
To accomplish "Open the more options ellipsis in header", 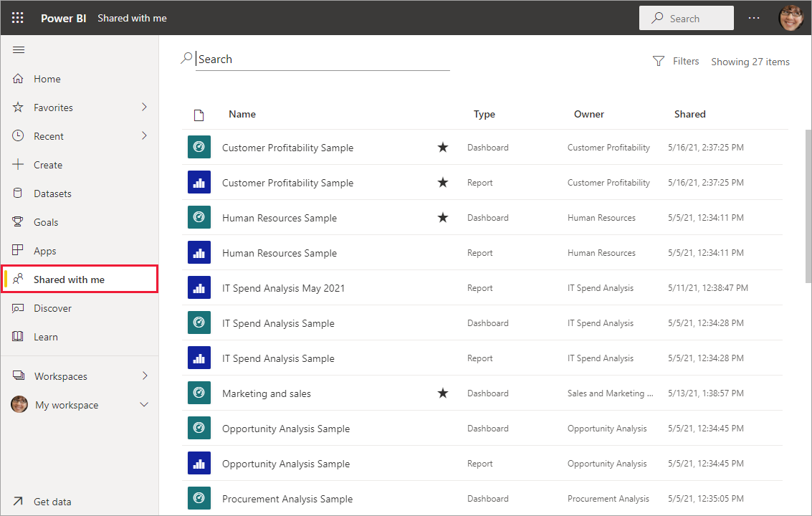I will coord(754,18).
